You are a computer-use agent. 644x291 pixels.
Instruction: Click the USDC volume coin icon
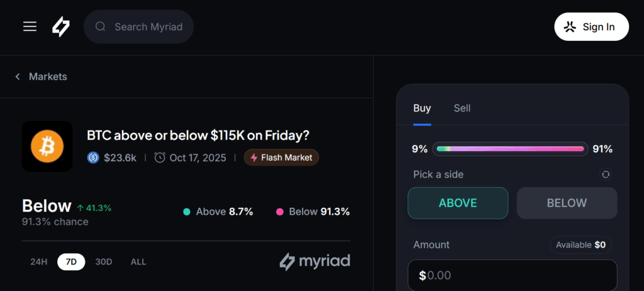[x=93, y=157]
